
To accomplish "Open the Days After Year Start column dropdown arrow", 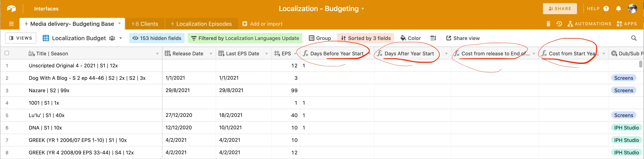I will click(446, 54).
